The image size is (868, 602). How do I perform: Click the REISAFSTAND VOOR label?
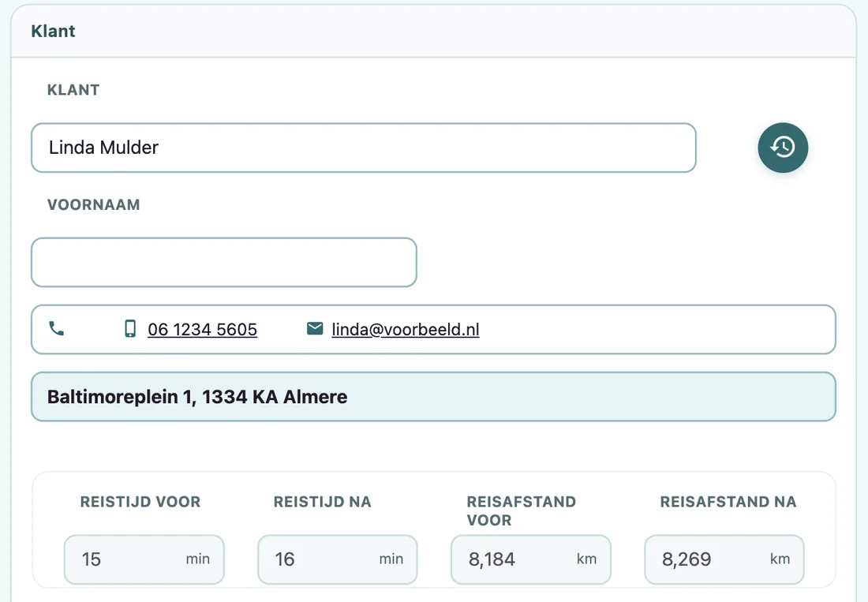pyautogui.click(x=522, y=510)
